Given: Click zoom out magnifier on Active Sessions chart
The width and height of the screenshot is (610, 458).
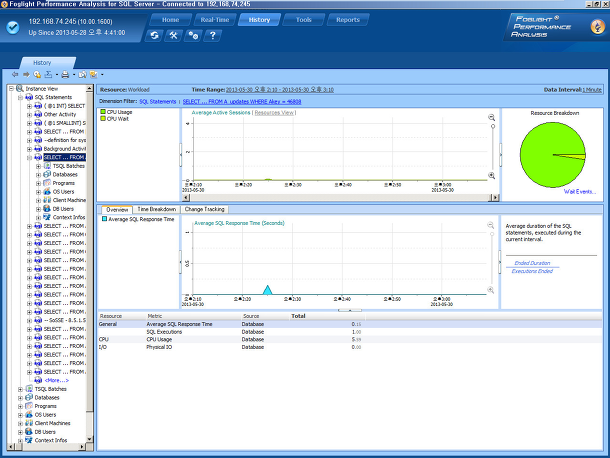Looking at the screenshot, I should click(492, 117).
